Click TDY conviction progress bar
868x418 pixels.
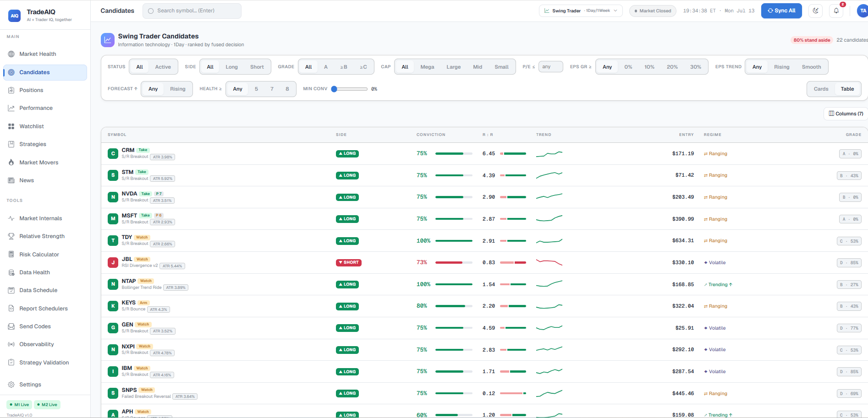454,241
